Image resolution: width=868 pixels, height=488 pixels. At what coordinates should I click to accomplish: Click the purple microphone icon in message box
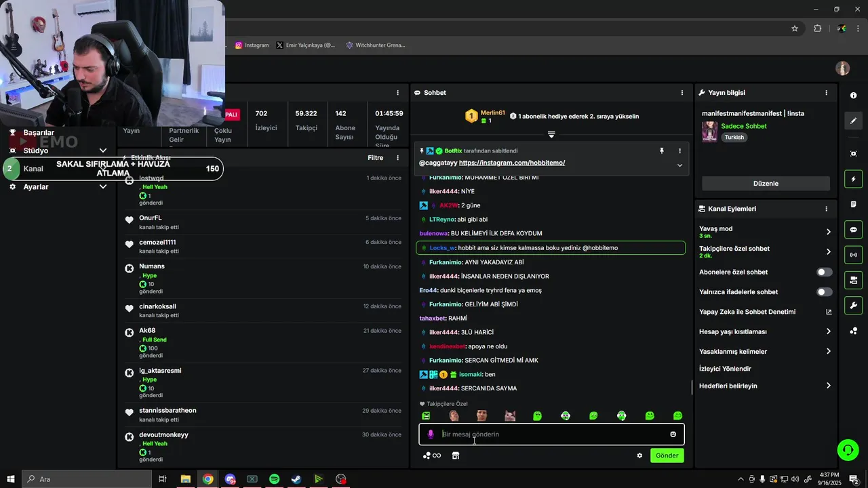[x=431, y=434]
